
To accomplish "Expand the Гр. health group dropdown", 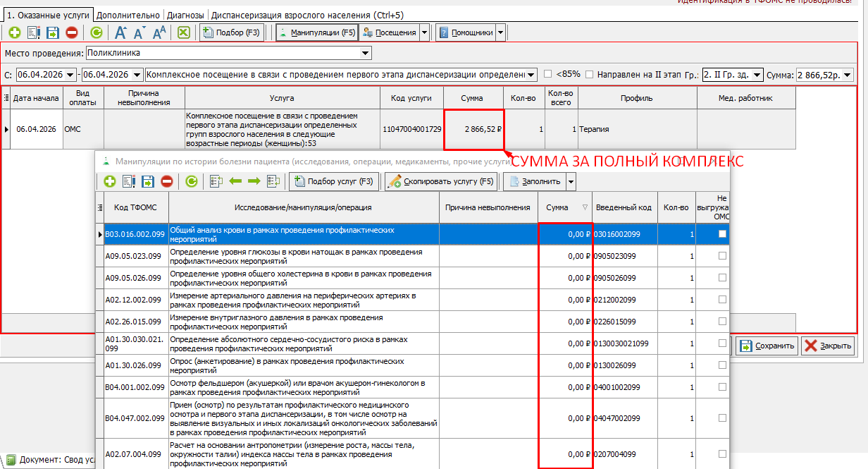I will point(757,75).
